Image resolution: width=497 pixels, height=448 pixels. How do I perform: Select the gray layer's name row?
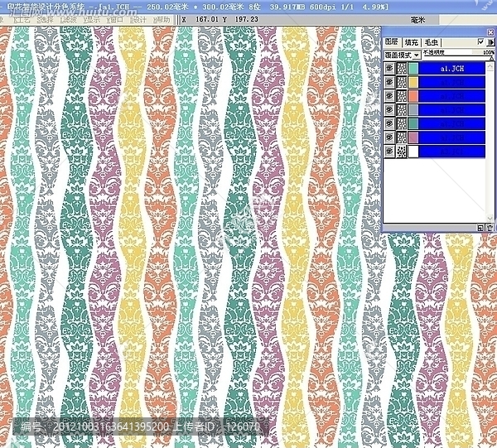tap(452, 110)
